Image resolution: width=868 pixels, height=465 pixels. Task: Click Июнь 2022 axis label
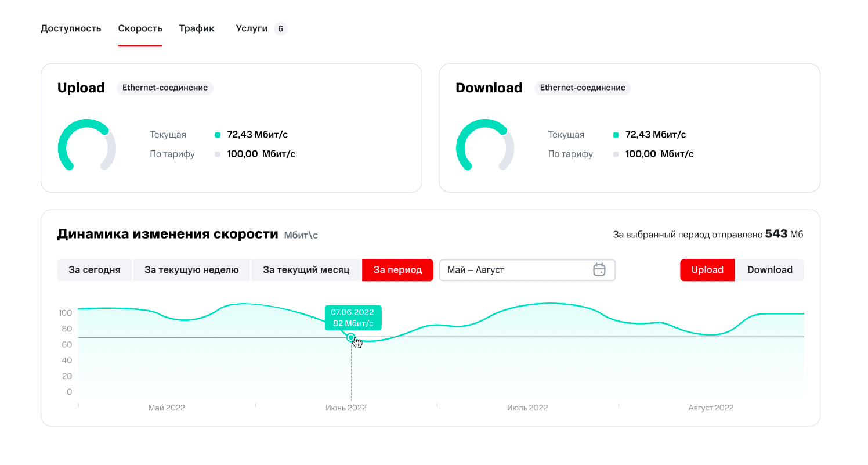[346, 408]
